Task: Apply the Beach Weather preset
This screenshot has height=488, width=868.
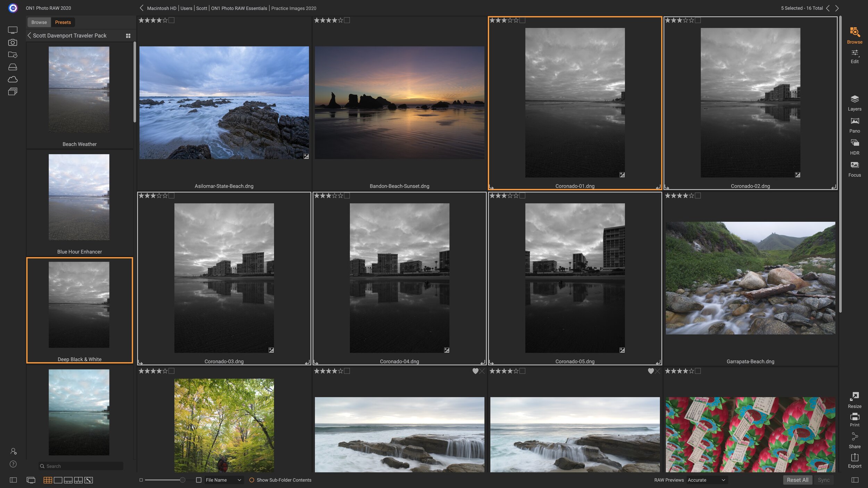Action: 80,96
